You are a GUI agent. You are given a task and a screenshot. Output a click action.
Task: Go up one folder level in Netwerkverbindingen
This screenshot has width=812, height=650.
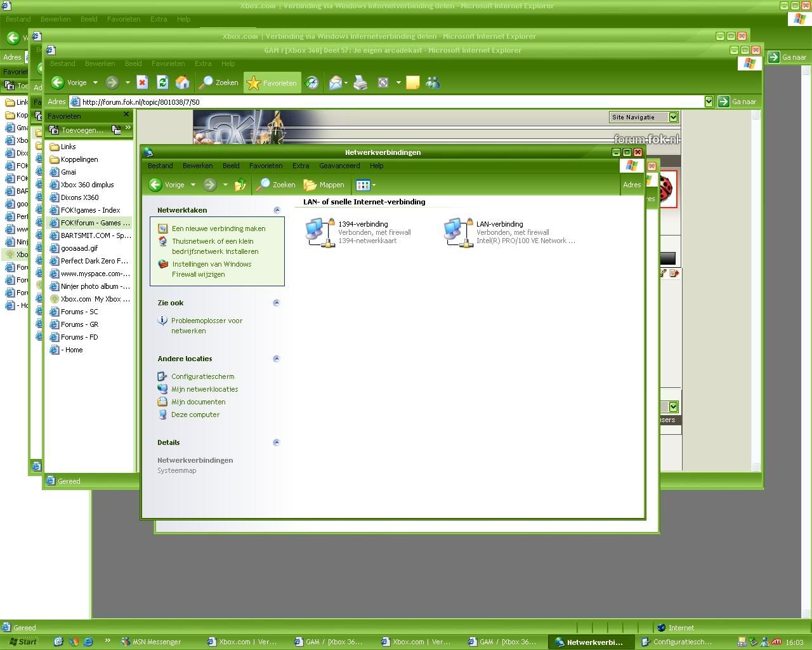tap(240, 185)
